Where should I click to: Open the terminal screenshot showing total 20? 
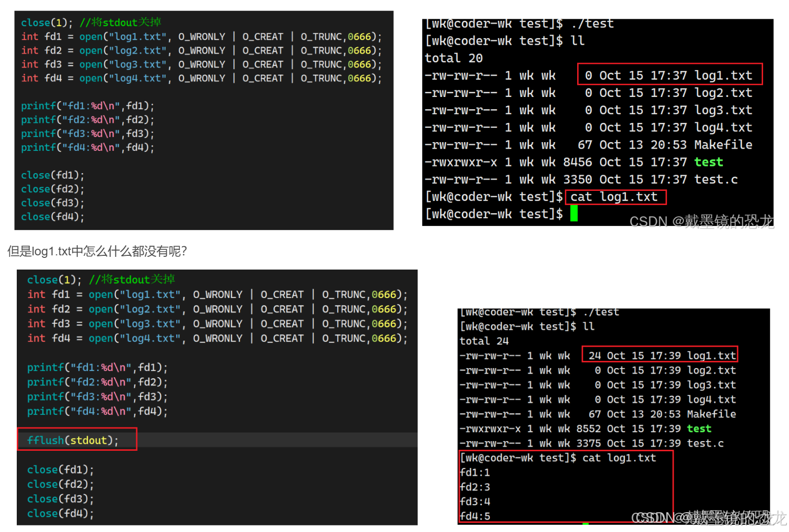click(x=597, y=122)
